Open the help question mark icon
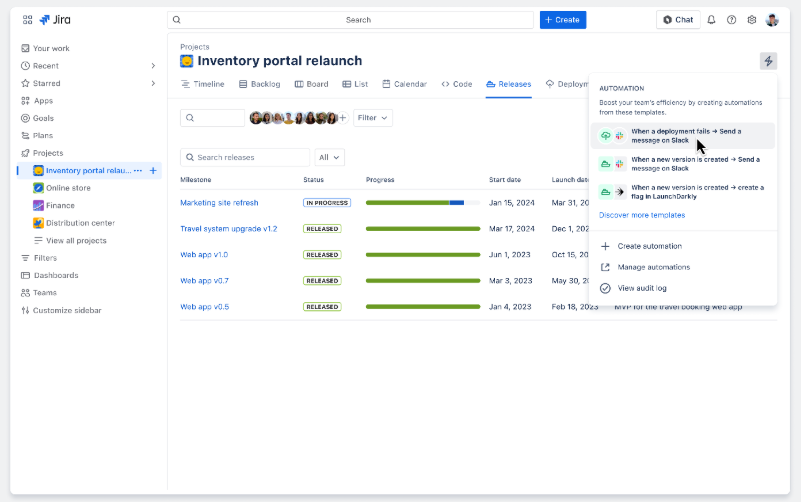This screenshot has height=502, width=801. [x=731, y=20]
